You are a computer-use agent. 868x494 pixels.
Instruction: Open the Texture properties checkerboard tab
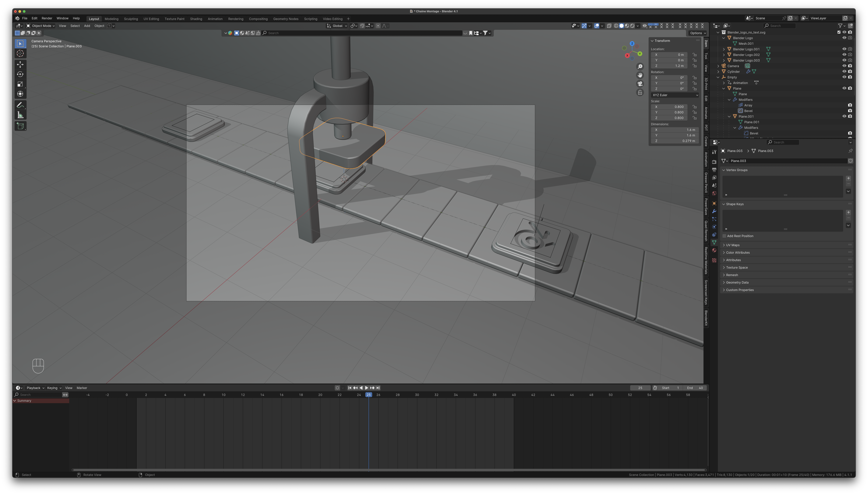[714, 260]
